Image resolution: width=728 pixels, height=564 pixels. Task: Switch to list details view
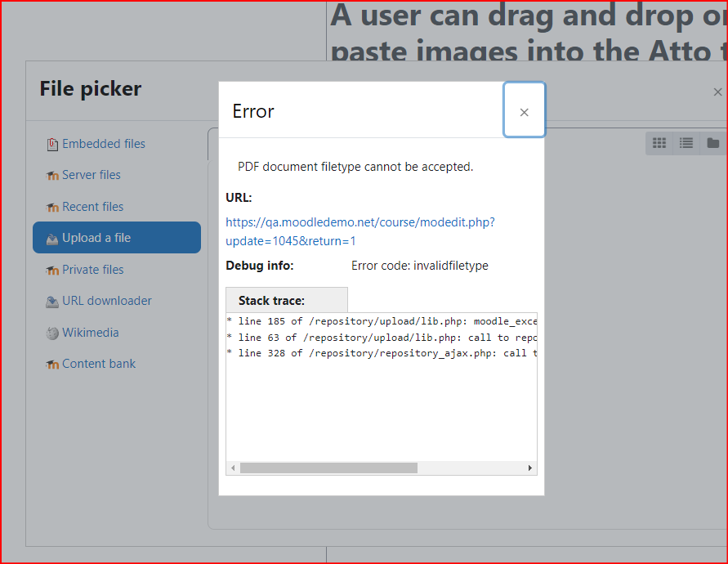[686, 143]
